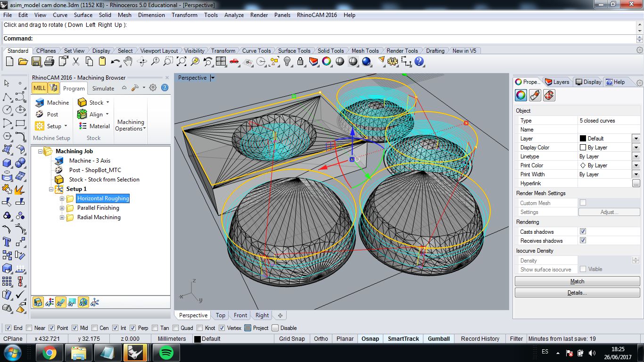Click the Details... button
644x362 pixels.
577,293
